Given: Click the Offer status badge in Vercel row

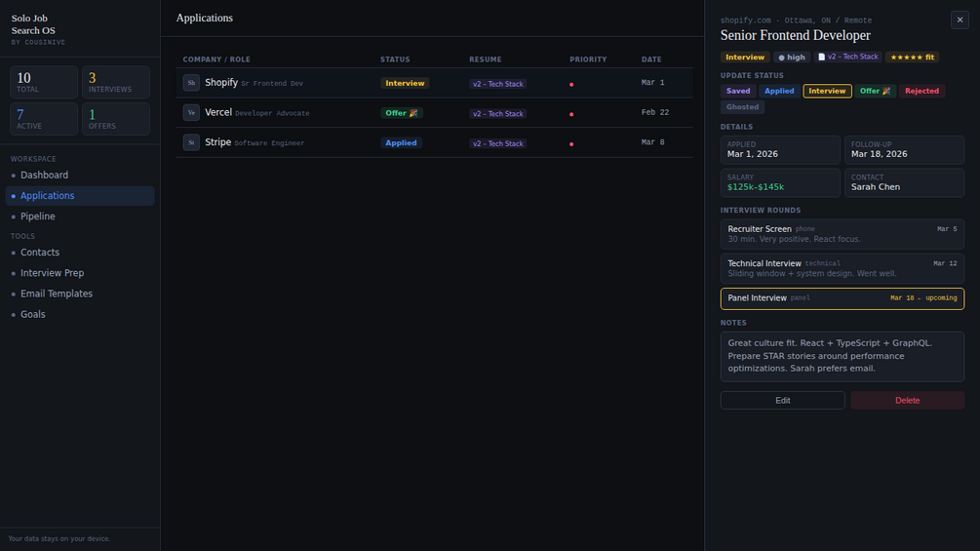Looking at the screenshot, I should pos(401,113).
